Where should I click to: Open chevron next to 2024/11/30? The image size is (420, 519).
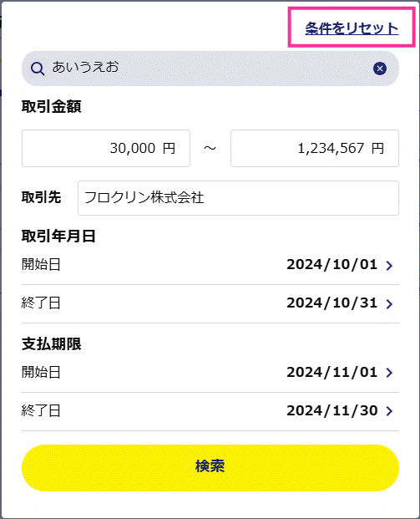389,411
